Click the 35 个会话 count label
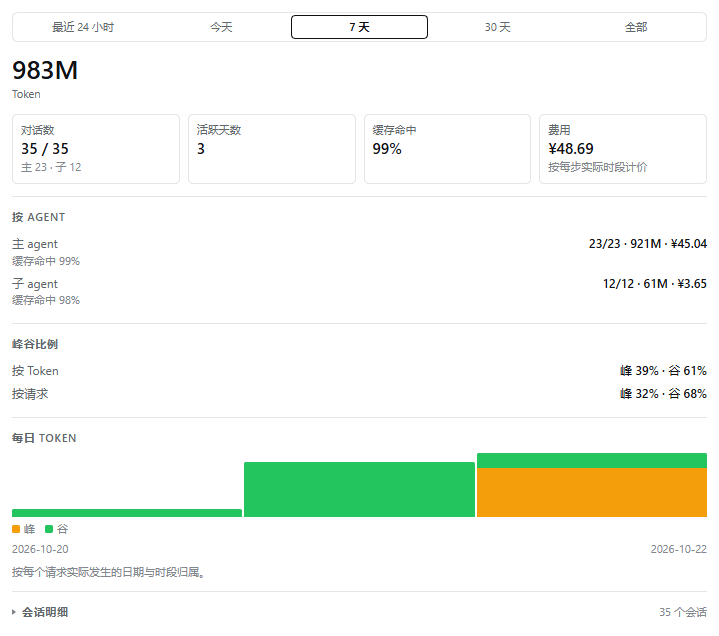The width and height of the screenshot is (719, 636). coord(683,612)
